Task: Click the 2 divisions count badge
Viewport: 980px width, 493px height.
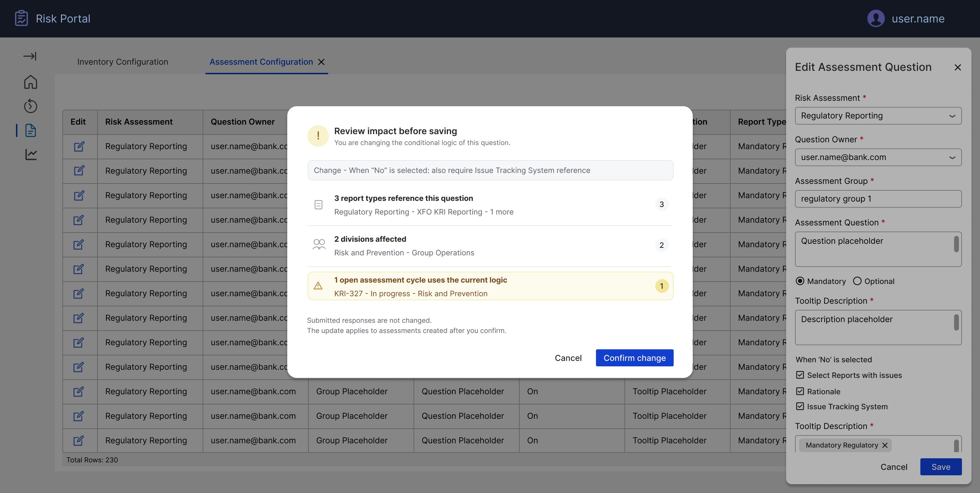Action: 662,245
